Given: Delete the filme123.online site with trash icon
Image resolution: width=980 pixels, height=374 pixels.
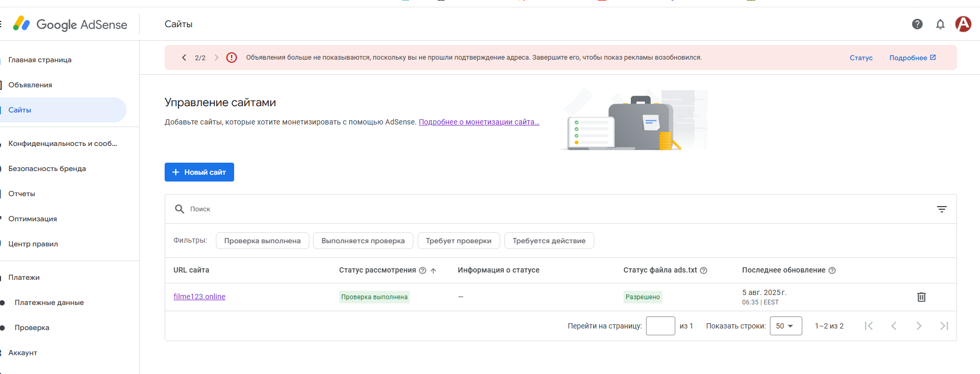Looking at the screenshot, I should 921,297.
